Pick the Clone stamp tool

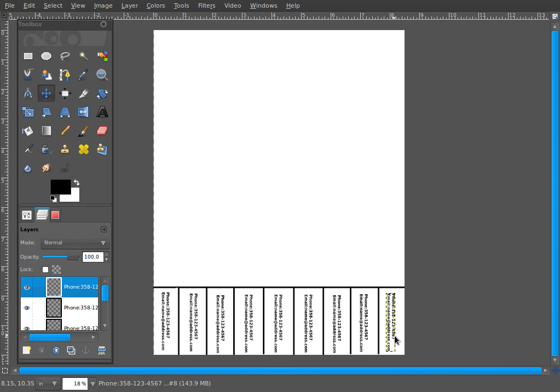(65, 149)
